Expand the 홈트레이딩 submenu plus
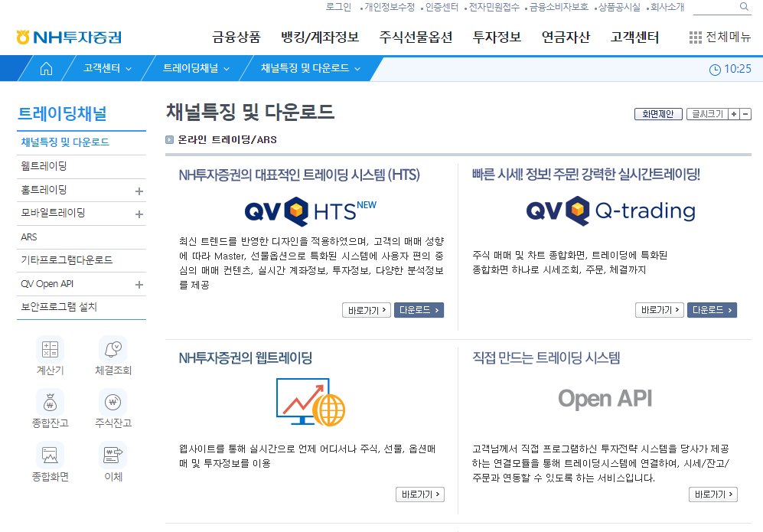Screen dimensions: 763x532 139,191
